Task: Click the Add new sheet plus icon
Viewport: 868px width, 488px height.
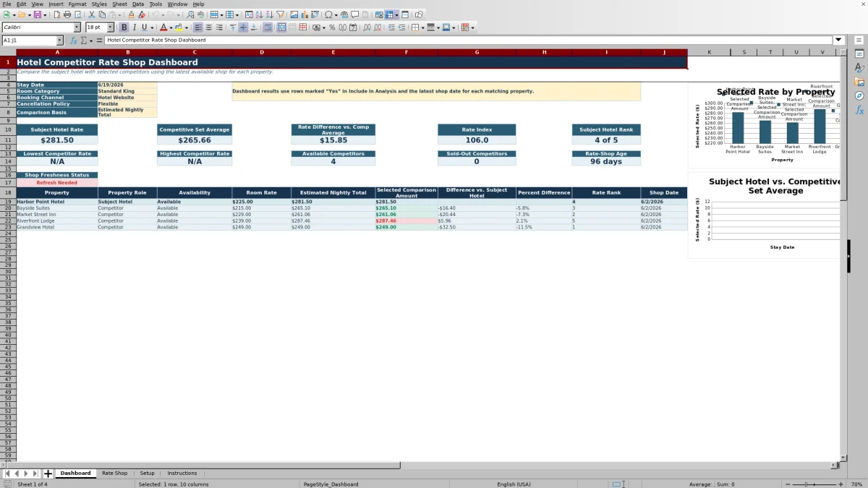Action: click(x=48, y=474)
